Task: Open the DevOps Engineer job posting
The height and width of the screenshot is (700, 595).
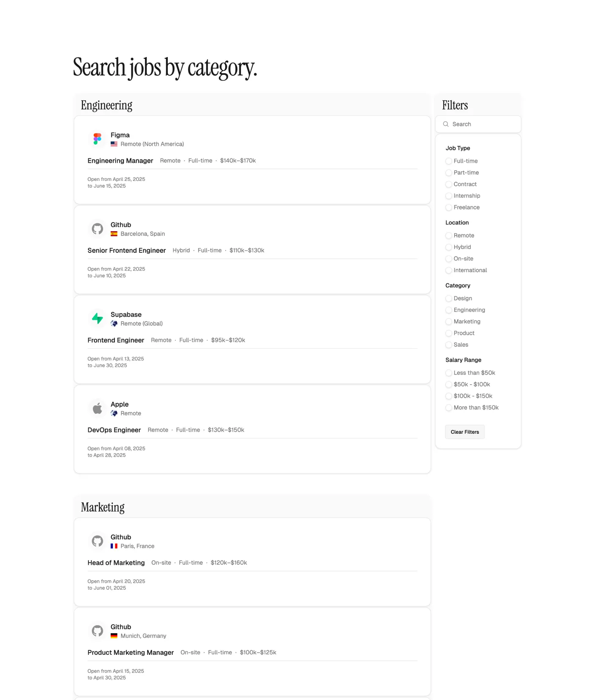Action: (114, 430)
